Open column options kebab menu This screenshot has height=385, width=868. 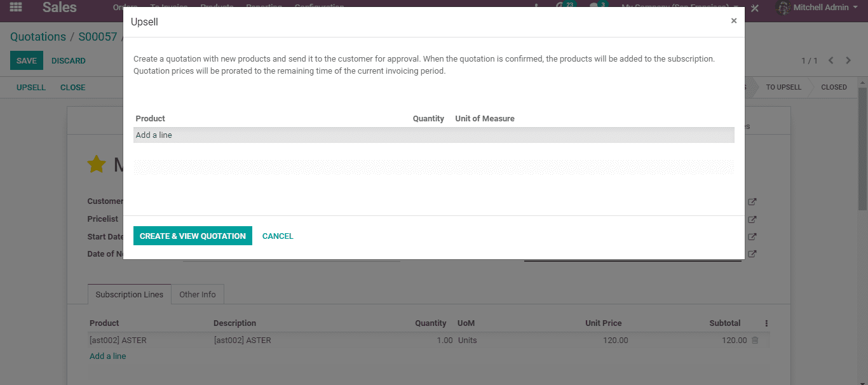pyautogui.click(x=766, y=323)
